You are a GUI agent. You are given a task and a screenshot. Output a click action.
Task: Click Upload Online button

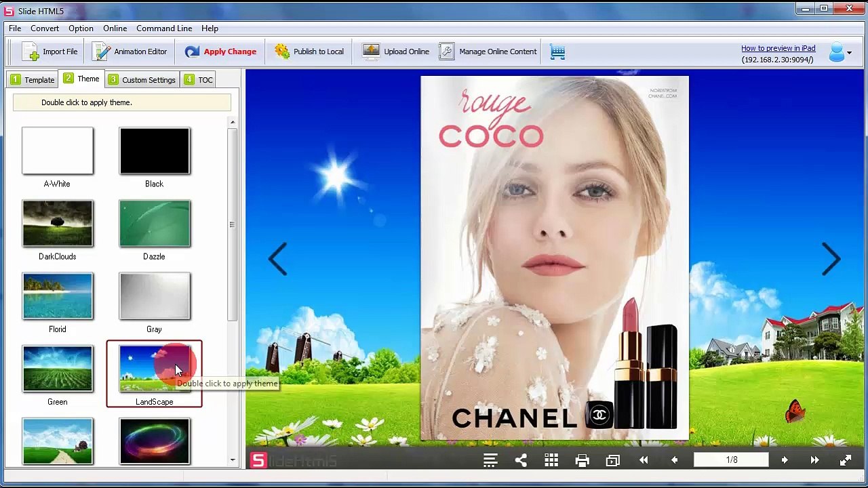(x=395, y=52)
